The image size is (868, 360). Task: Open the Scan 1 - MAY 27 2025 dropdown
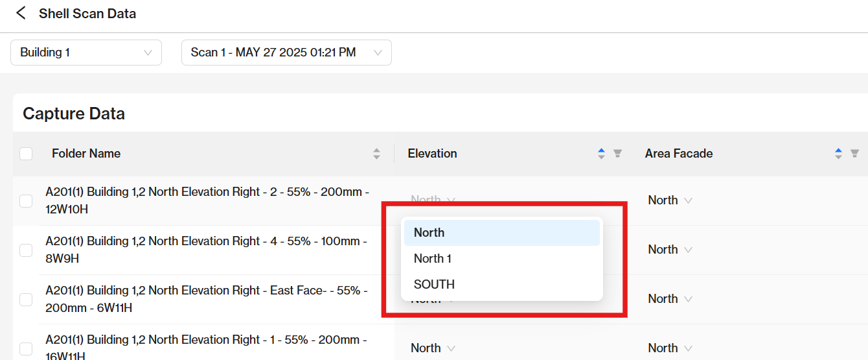click(x=286, y=53)
